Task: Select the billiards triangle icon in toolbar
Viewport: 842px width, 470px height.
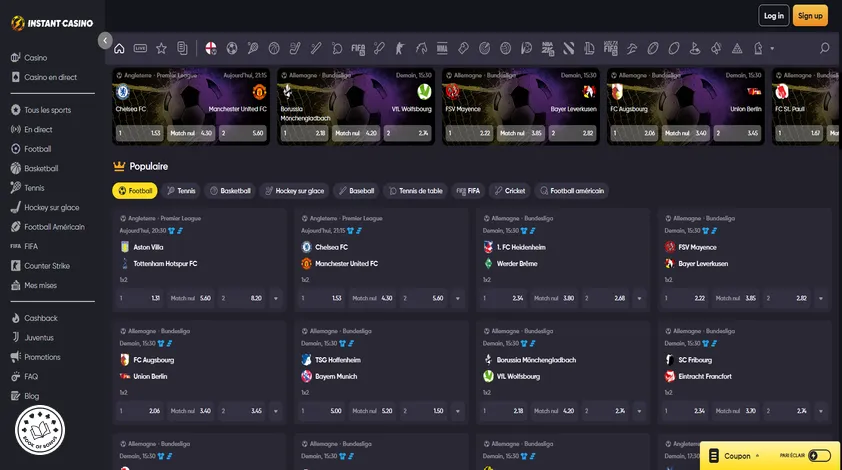Action: click(x=737, y=49)
